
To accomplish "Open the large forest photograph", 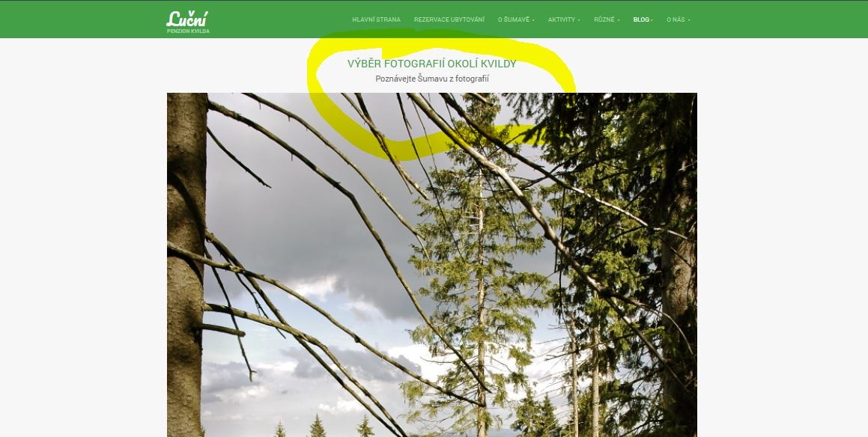I will 432,265.
